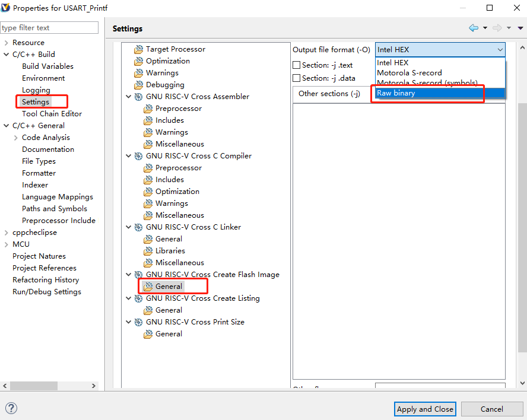The width and height of the screenshot is (527, 420).
Task: Open Help via the question mark icon
Action: tap(11, 408)
